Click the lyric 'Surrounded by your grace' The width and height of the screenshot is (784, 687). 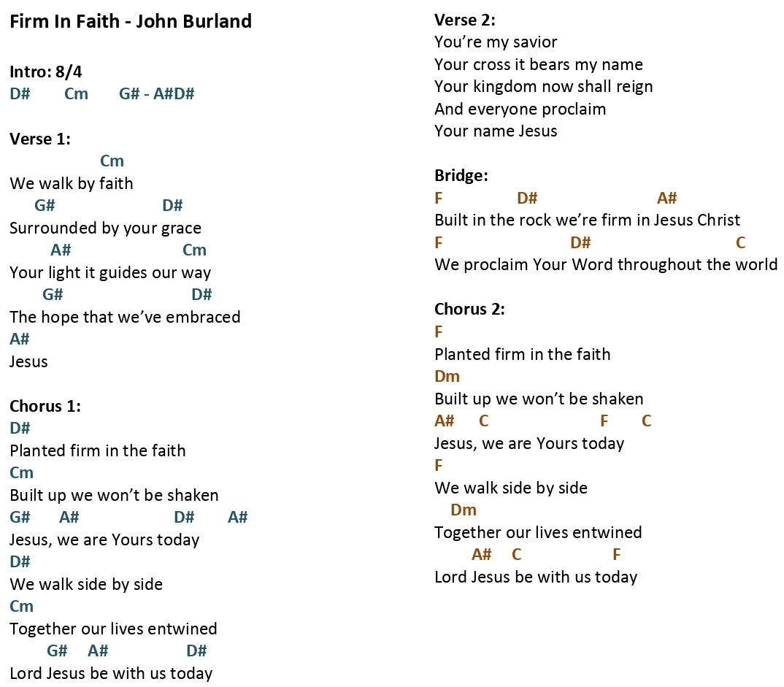(x=106, y=228)
